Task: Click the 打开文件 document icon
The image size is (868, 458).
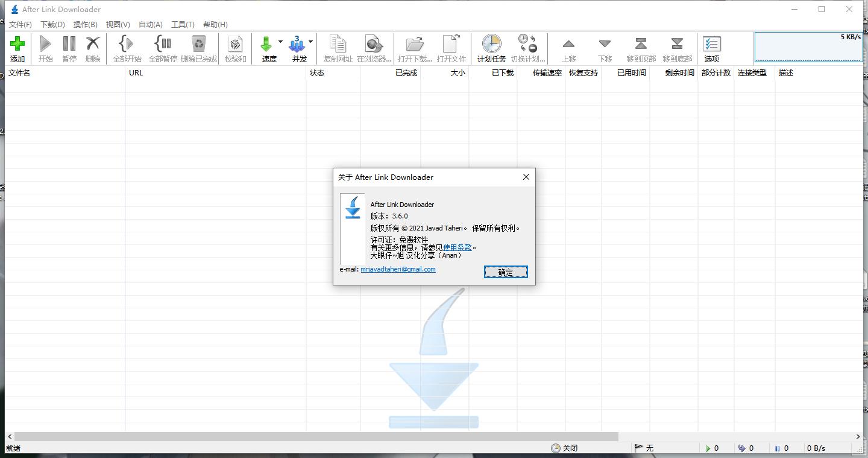Action: point(451,43)
